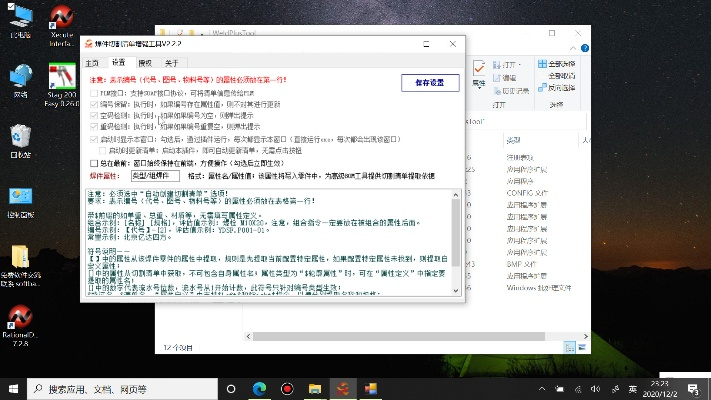
Task: Open the notification center icon
Action: pos(692,387)
